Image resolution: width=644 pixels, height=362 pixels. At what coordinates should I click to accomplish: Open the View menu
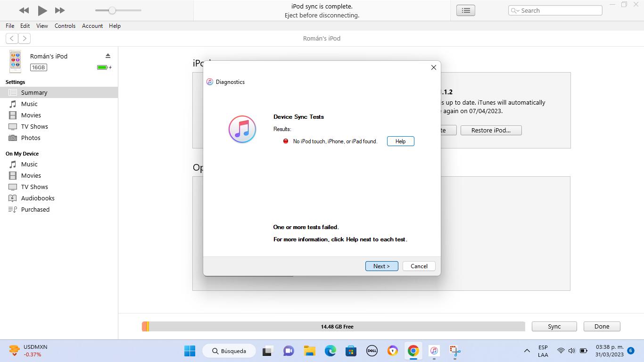click(x=42, y=26)
